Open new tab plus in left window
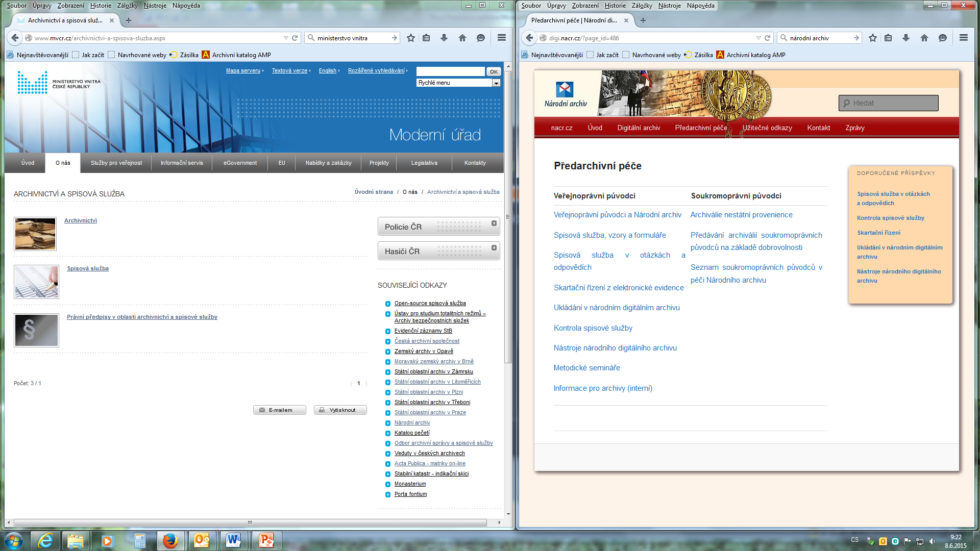Screen dimensions: 980x551 pyautogui.click(x=129, y=20)
